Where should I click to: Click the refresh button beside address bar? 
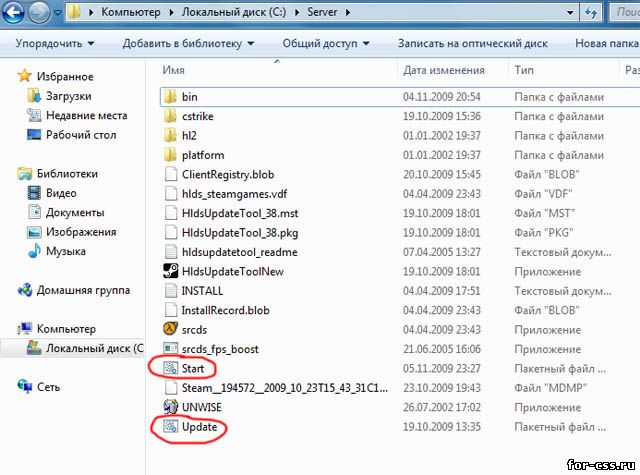[591, 13]
